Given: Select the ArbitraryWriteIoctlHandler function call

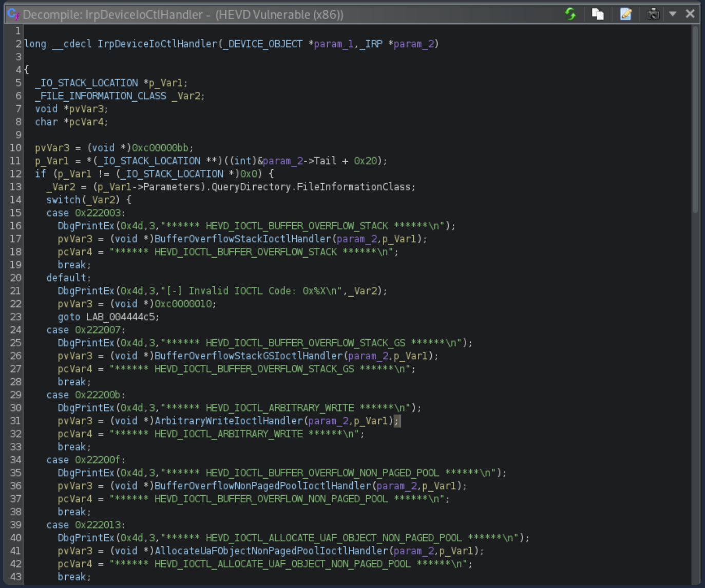Looking at the screenshot, I should pyautogui.click(x=229, y=421).
